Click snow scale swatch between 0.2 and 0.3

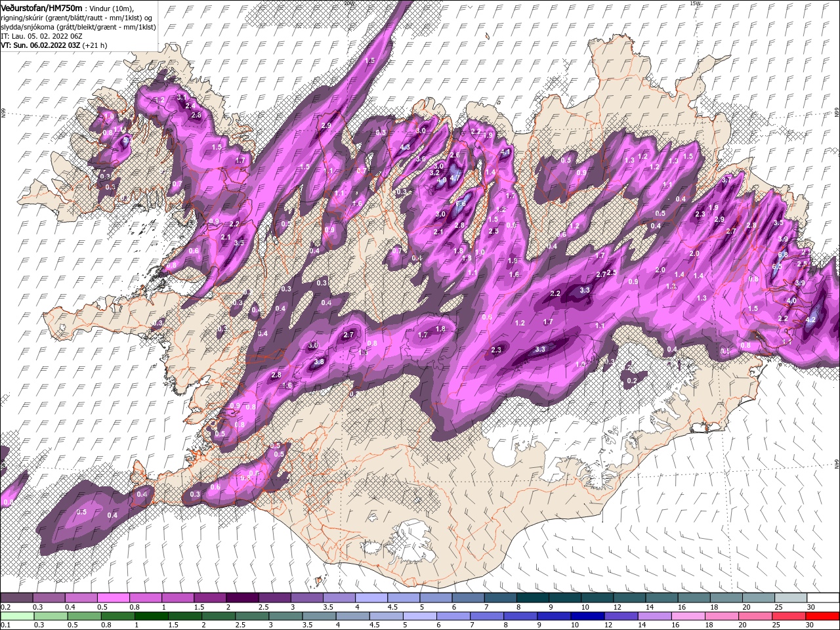pyautogui.click(x=17, y=598)
